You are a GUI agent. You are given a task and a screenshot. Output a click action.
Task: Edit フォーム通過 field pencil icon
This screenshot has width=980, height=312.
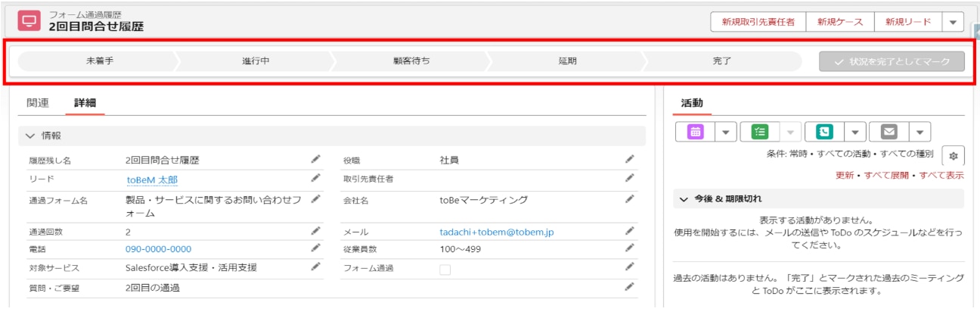point(629,267)
